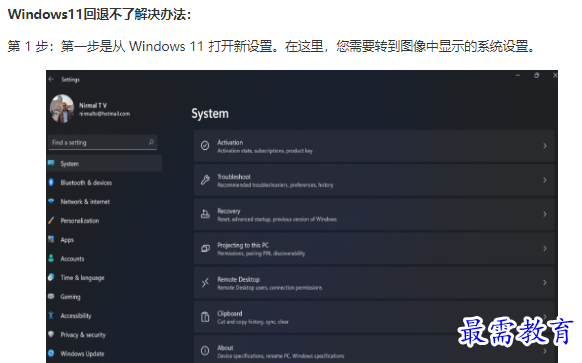Image resolution: width=582 pixels, height=363 pixels.
Task: Click the Clipboard icon
Action: tap(205, 317)
